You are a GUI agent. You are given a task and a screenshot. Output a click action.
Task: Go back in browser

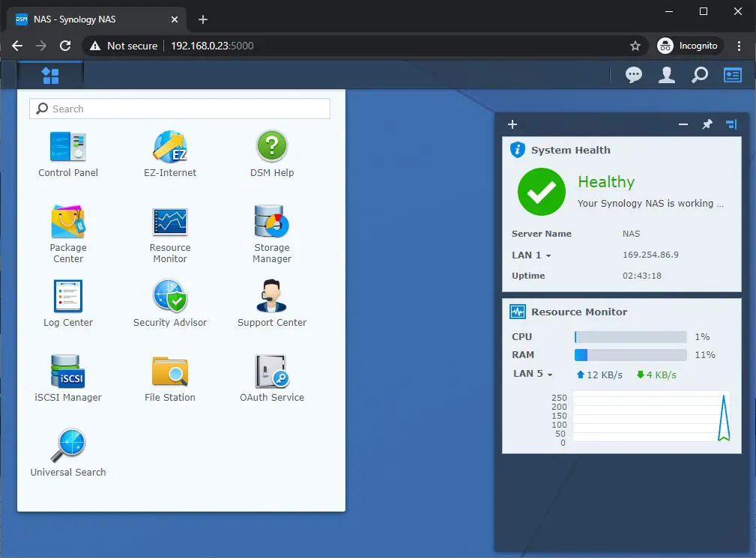pyautogui.click(x=17, y=46)
